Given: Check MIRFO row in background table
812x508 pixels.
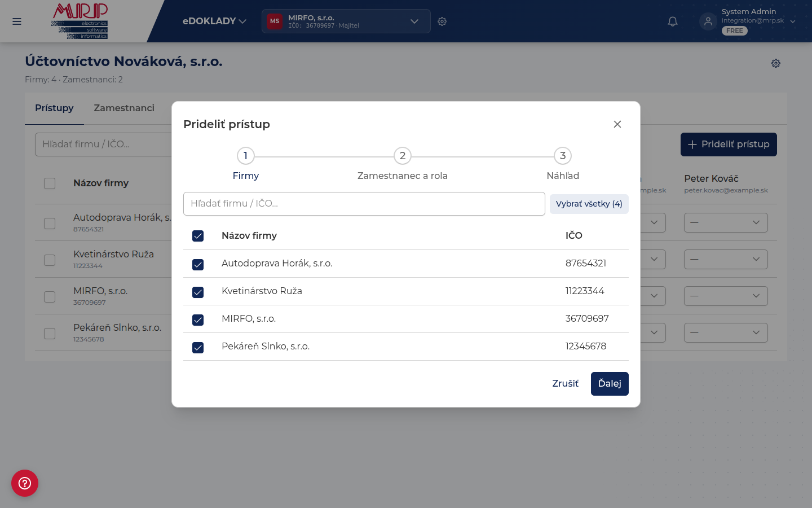Looking at the screenshot, I should click(x=50, y=296).
